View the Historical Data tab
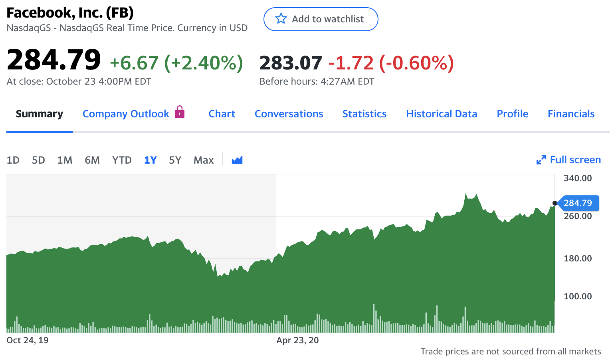Screen dimensions: 610x364 442,114
